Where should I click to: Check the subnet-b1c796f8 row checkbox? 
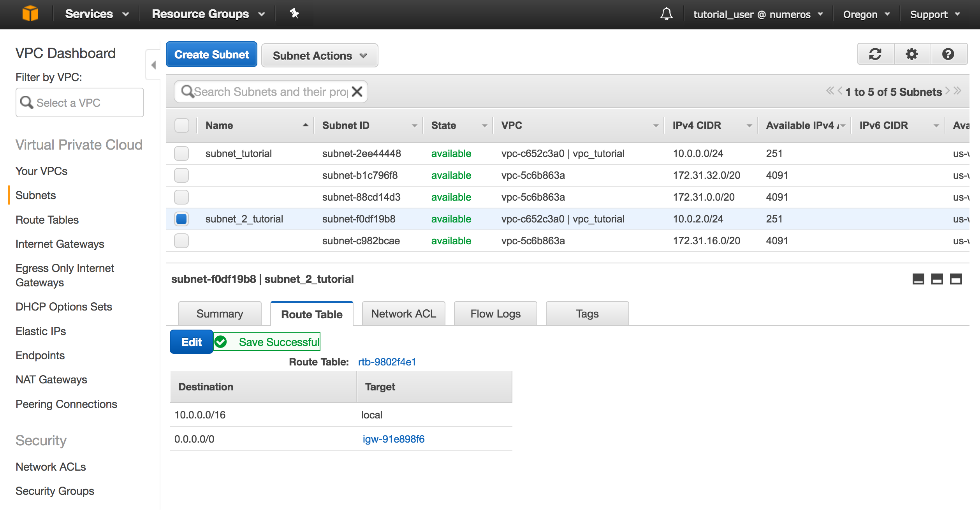(181, 175)
